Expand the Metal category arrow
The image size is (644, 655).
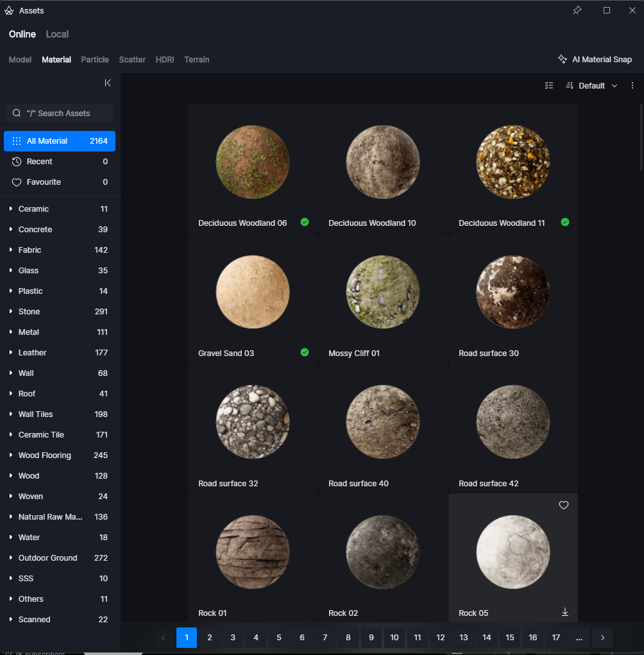[x=11, y=332]
